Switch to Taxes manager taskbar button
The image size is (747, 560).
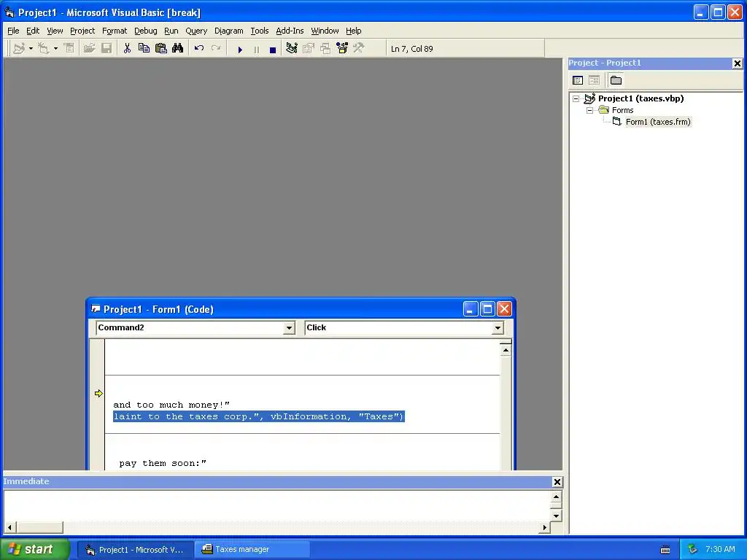(252, 550)
